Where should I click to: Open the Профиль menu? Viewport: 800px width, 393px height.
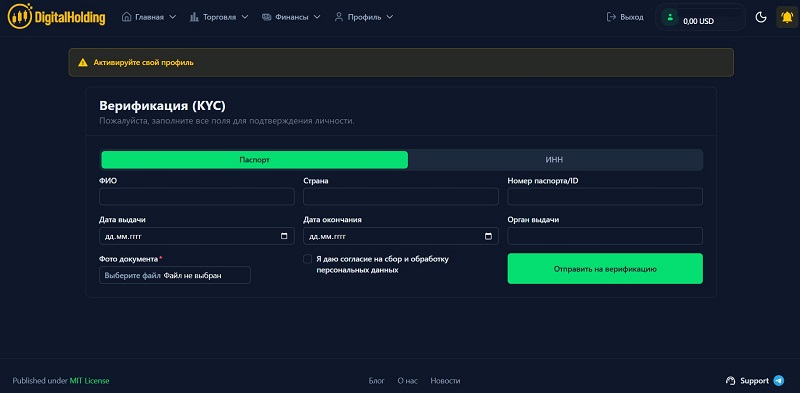(x=364, y=17)
